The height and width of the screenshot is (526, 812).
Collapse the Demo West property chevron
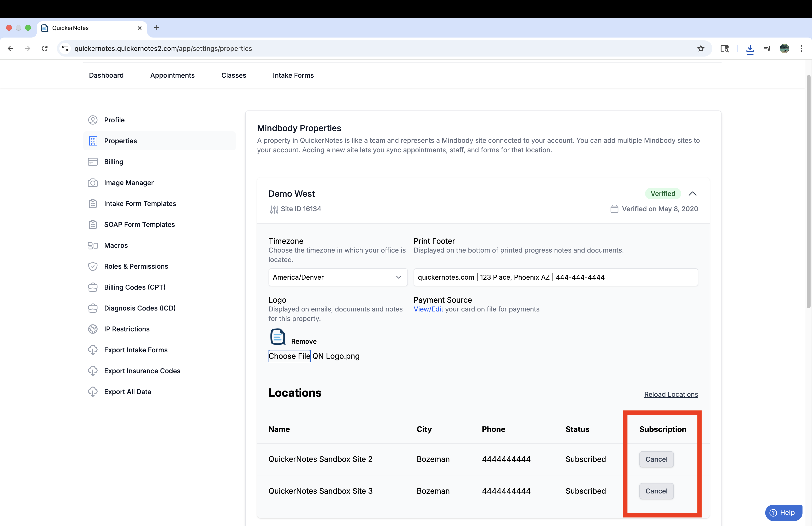point(692,194)
